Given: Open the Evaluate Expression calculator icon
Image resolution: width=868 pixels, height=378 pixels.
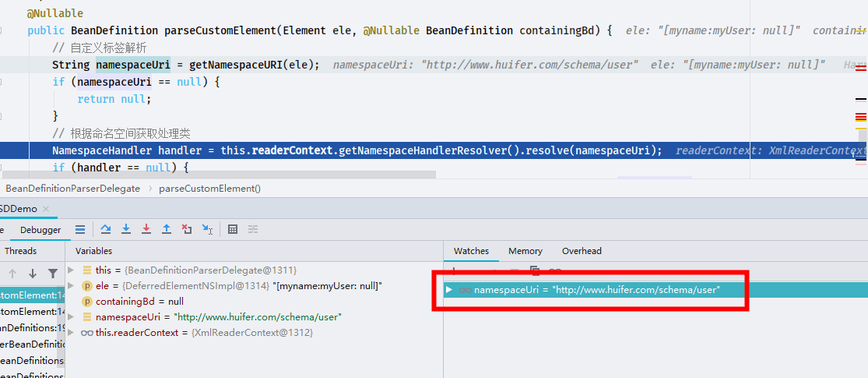Looking at the screenshot, I should (233, 229).
